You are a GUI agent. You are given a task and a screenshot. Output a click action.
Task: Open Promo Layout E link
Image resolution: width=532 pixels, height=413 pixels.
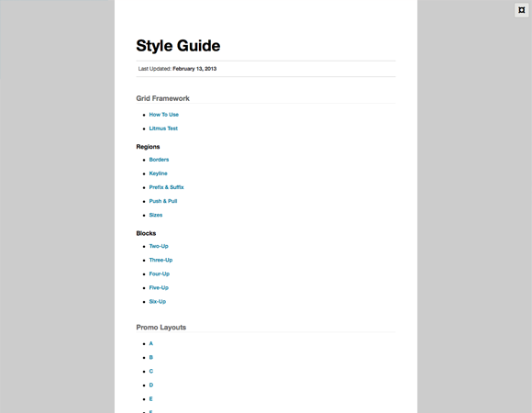pyautogui.click(x=151, y=399)
